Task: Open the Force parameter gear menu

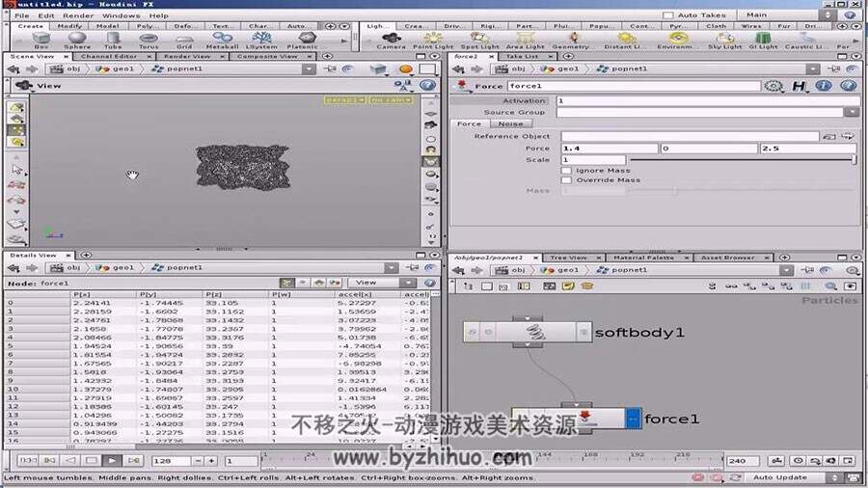Action: [x=773, y=86]
